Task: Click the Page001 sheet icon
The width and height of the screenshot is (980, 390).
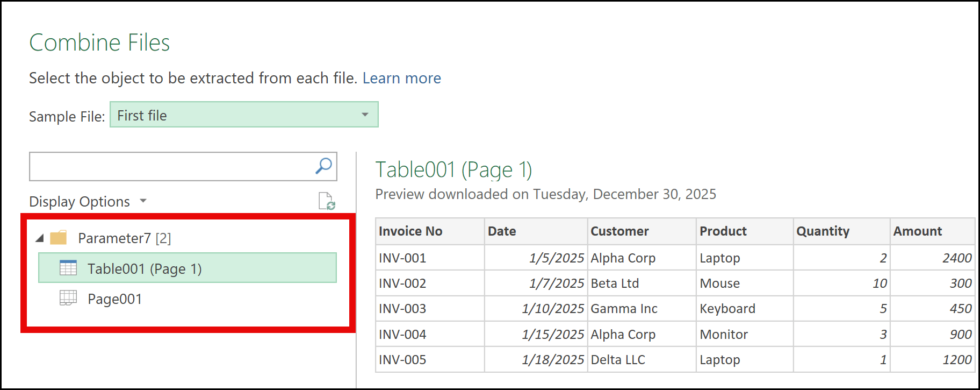Action: pyautogui.click(x=68, y=298)
